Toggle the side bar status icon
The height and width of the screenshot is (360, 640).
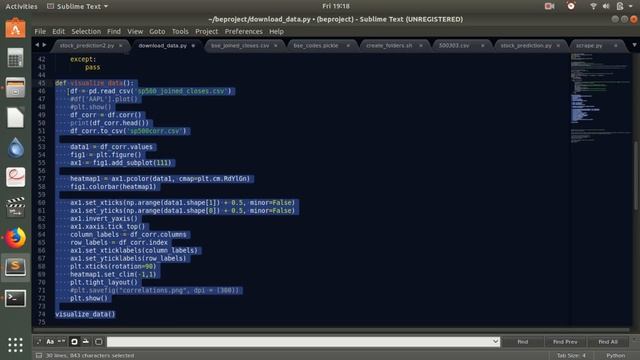click(39, 356)
